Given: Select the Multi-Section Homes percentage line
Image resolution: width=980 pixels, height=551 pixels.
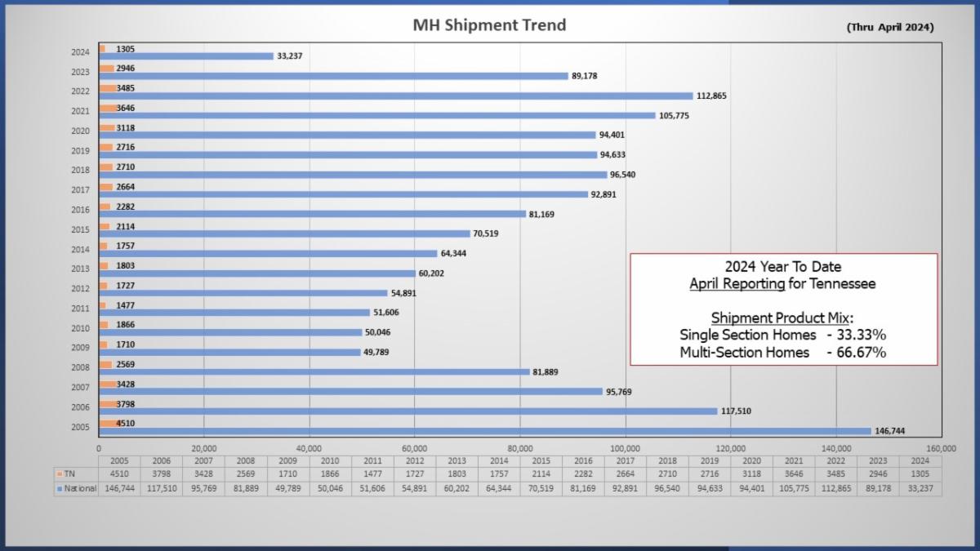Looking at the screenshot, I should point(782,352).
